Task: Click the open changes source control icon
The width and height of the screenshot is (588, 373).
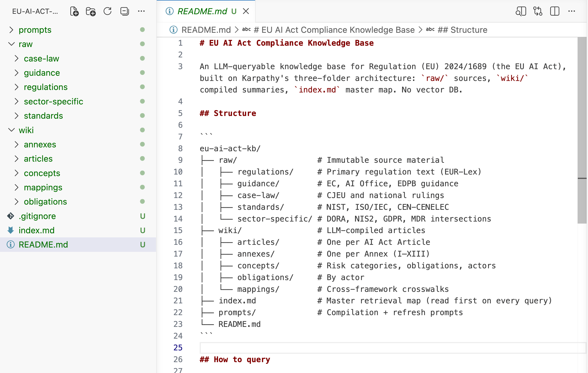Action: [x=538, y=11]
